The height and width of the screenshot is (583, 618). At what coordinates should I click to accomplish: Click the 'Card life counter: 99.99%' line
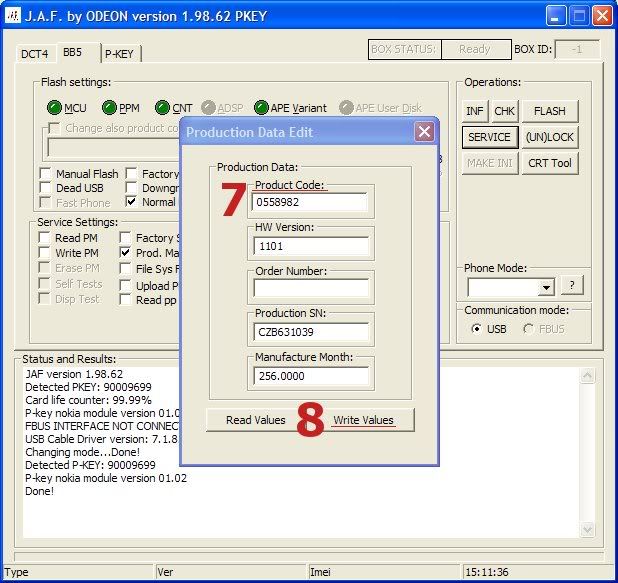pyautogui.click(x=88, y=400)
